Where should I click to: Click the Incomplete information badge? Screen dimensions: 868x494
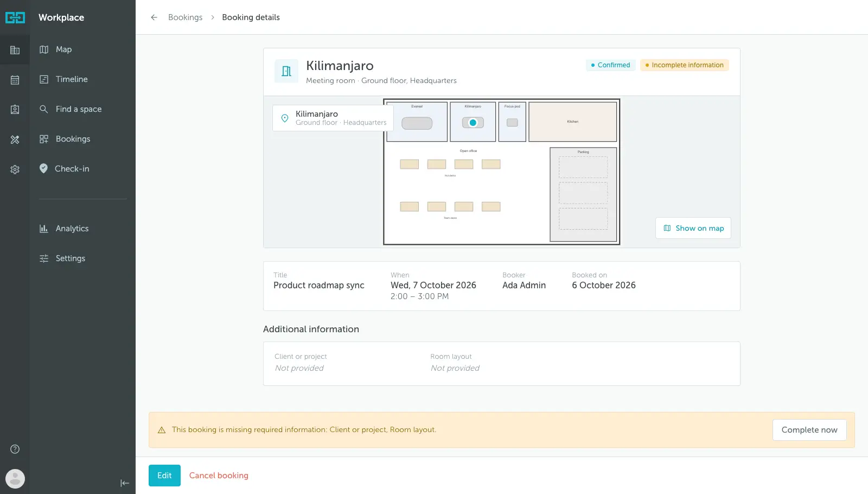684,65
